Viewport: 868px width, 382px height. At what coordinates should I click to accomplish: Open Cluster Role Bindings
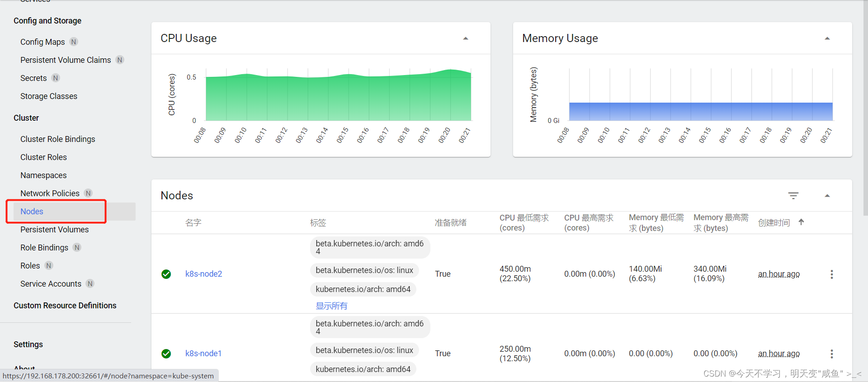(x=58, y=139)
